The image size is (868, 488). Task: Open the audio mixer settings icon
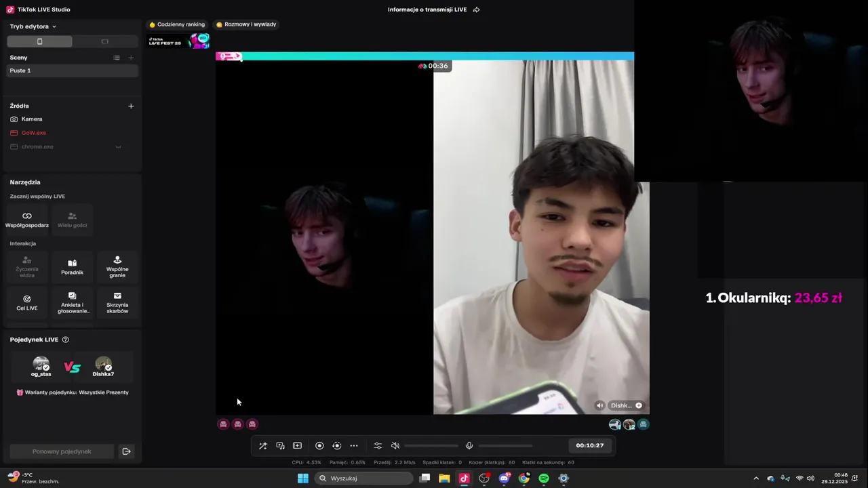[378, 445]
